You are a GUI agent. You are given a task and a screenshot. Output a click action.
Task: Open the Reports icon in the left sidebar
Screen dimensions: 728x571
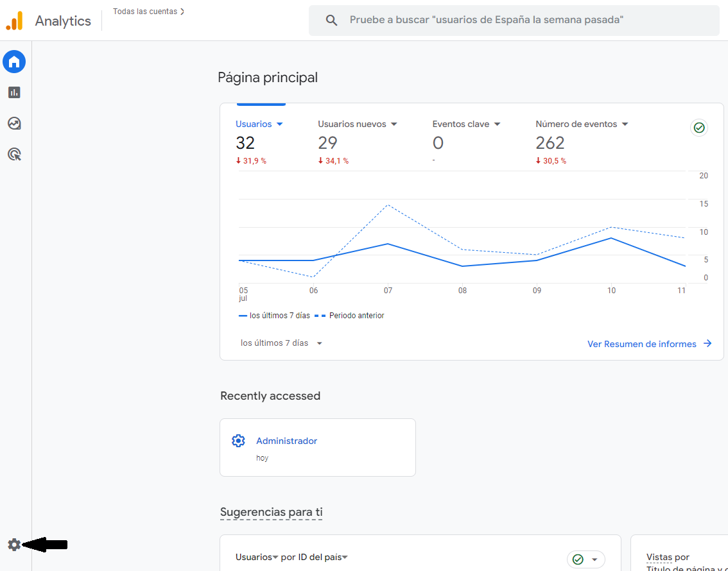[x=14, y=92]
